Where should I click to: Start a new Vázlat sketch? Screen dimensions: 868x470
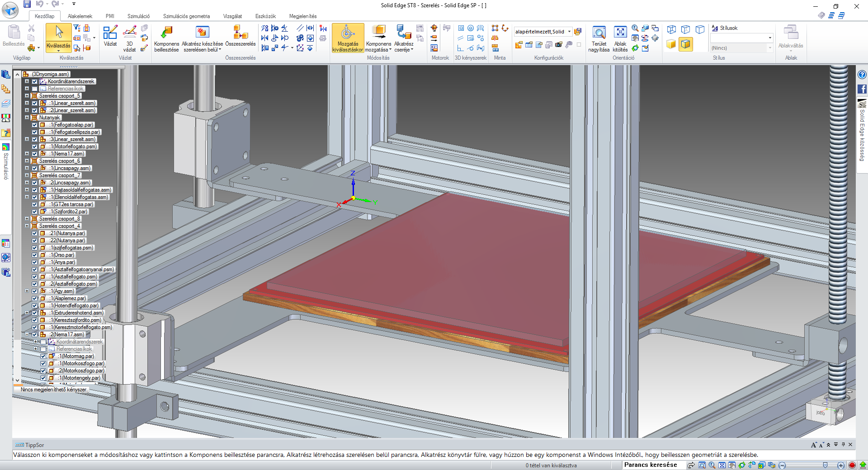click(x=110, y=33)
